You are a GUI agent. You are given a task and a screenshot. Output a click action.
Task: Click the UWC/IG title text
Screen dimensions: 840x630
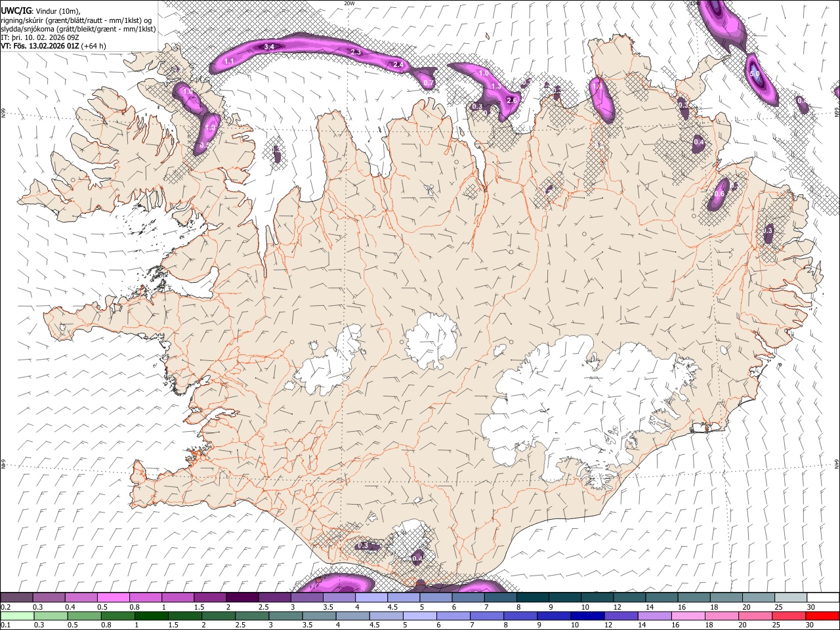click(16, 11)
